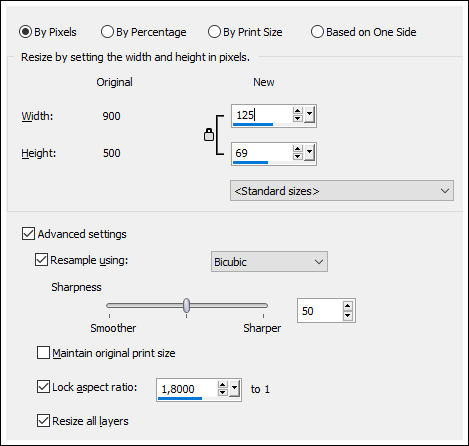Click inside the new height field
The width and height of the screenshot is (469, 446).
pos(262,153)
